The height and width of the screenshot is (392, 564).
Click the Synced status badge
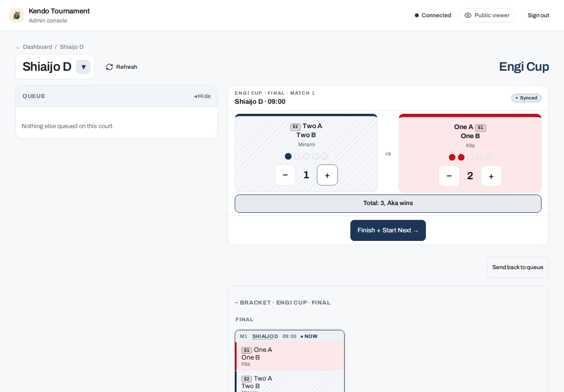click(526, 98)
